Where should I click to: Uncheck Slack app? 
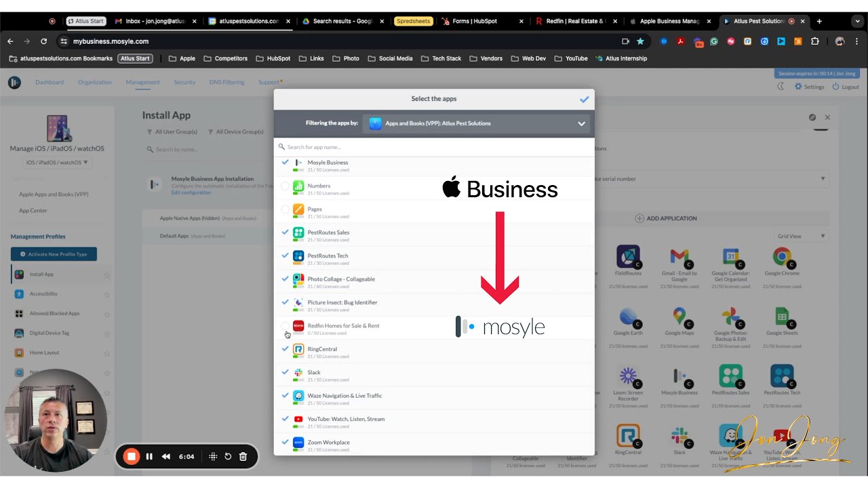(285, 373)
